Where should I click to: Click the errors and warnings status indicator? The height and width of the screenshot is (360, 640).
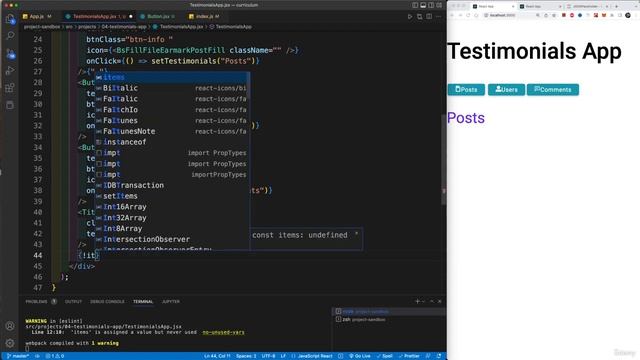55,356
